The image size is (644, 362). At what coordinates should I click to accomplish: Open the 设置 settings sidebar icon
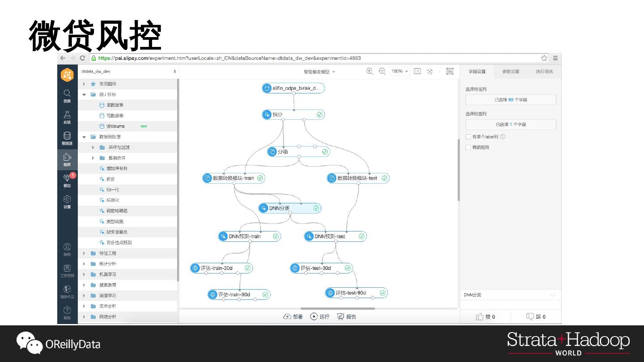pyautogui.click(x=67, y=202)
